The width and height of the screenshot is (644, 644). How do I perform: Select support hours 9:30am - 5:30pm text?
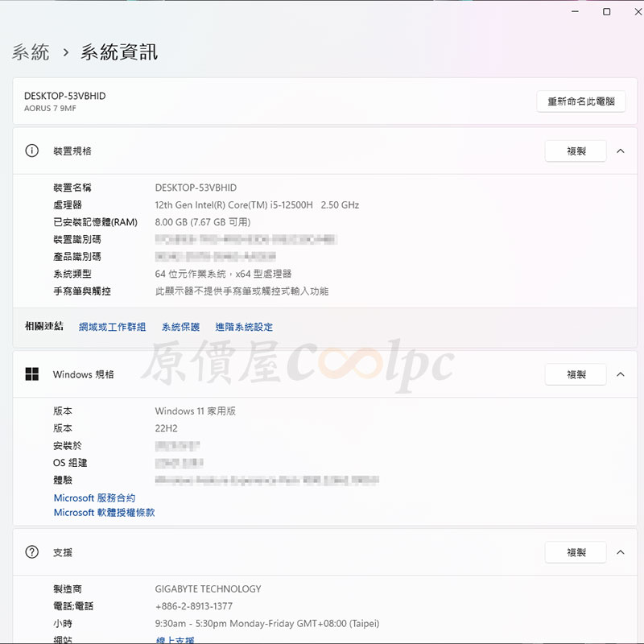click(x=267, y=623)
